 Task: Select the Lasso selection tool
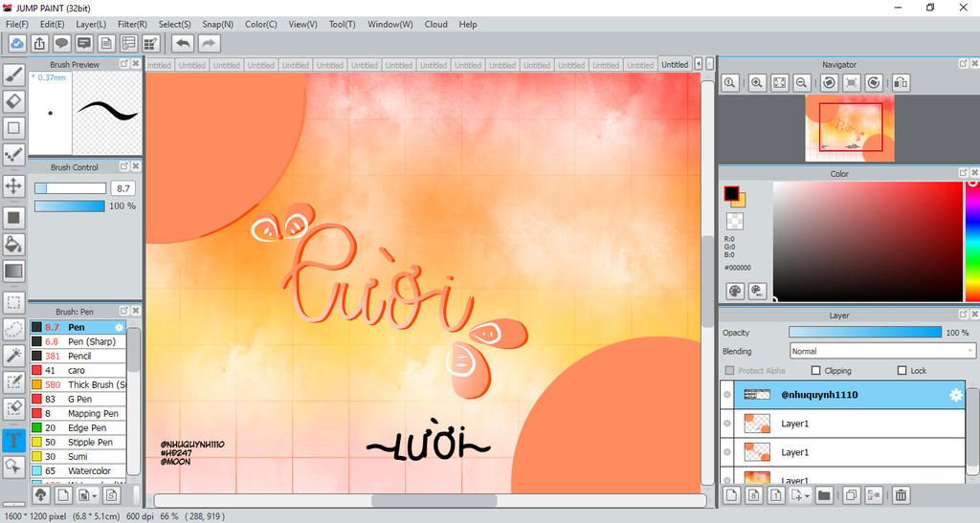click(x=13, y=329)
